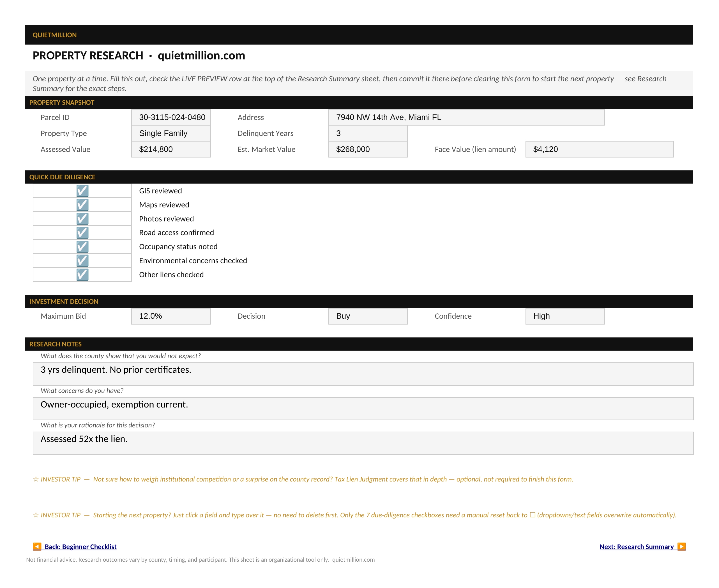Click the "Decision" label
Screen dimensions: 719x588
point(252,316)
